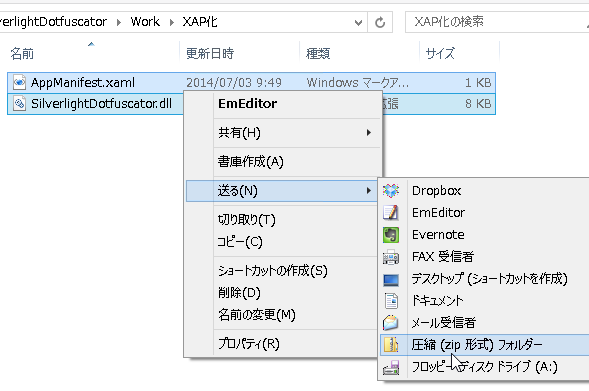The height and width of the screenshot is (391, 589).
Task: Select the SilverlightDotfuscator.dll file name
Action: (101, 104)
